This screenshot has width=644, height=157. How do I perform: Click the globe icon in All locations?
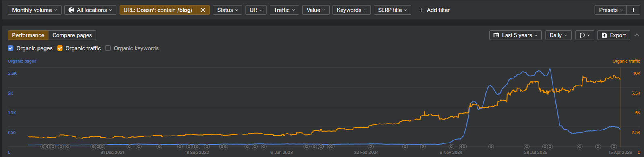(x=71, y=10)
